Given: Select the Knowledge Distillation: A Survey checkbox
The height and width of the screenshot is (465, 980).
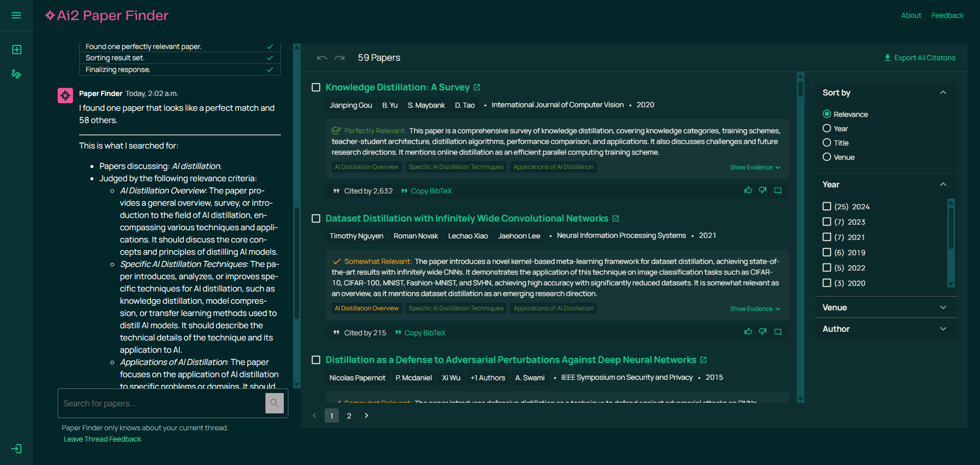Looking at the screenshot, I should click(x=316, y=87).
